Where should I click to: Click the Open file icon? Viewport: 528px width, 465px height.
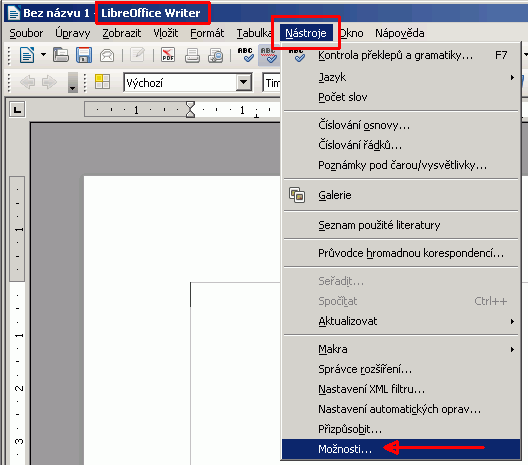[x=61, y=55]
